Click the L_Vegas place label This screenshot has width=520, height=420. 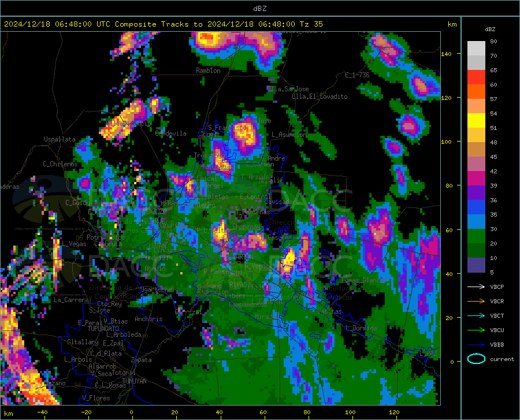[x=74, y=244]
